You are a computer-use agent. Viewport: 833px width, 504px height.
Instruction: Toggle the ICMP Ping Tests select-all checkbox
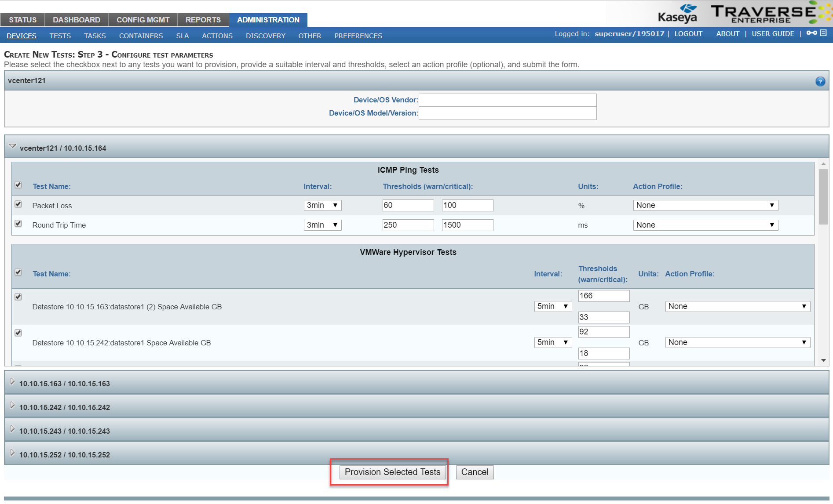coord(18,185)
